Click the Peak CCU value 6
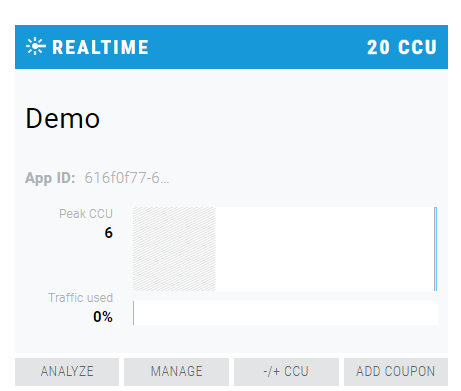This screenshot has height=391, width=461. pyautogui.click(x=109, y=233)
